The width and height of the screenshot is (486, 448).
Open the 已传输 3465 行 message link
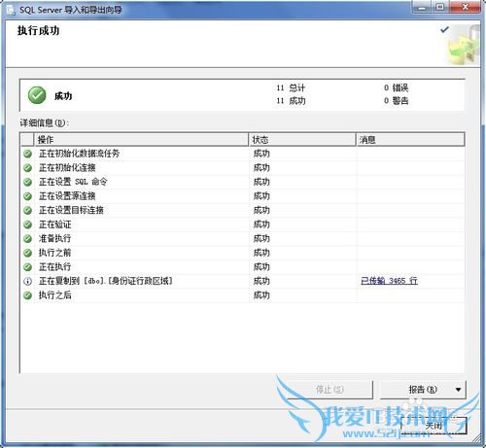coord(389,281)
